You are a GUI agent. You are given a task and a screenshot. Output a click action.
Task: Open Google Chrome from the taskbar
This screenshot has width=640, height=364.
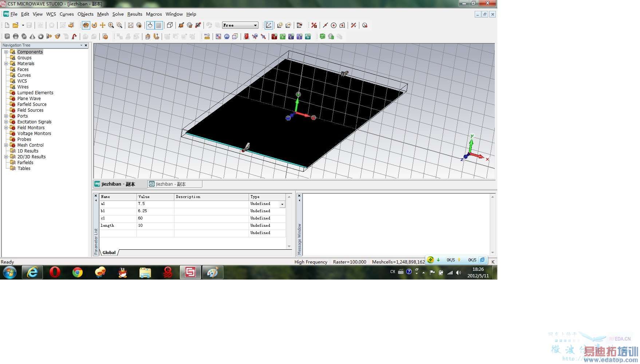tap(77, 272)
